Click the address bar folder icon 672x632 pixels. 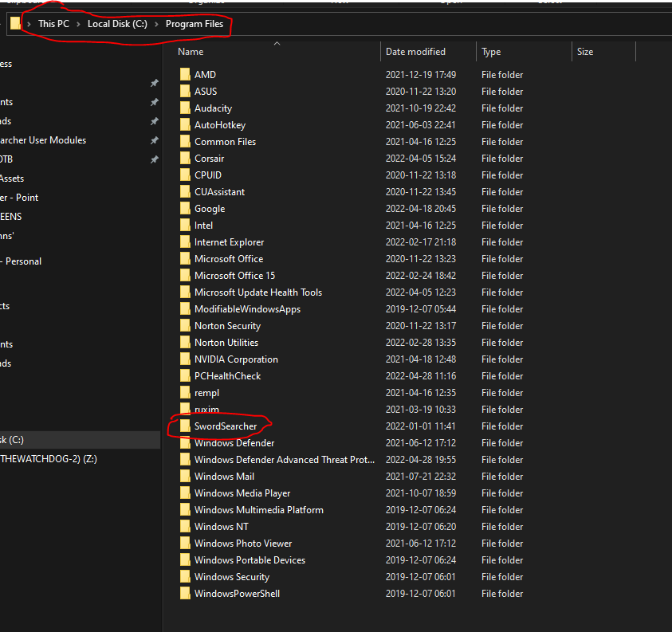pyautogui.click(x=15, y=23)
